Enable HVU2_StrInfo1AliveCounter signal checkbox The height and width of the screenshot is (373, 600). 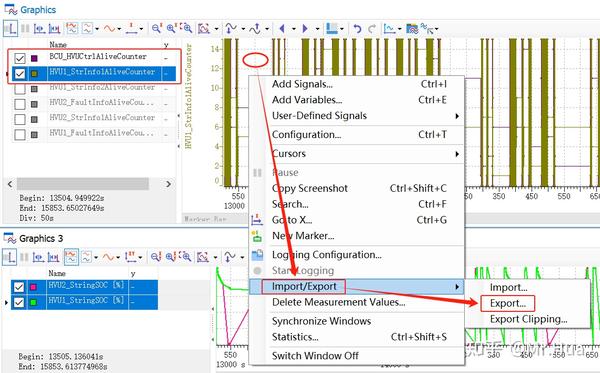click(20, 119)
